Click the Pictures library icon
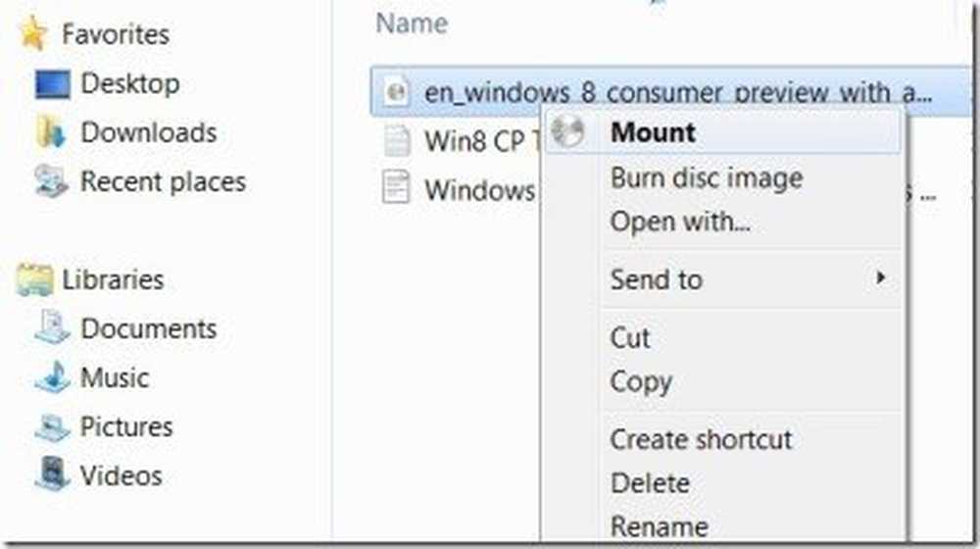The width and height of the screenshot is (980, 549). click(x=52, y=427)
